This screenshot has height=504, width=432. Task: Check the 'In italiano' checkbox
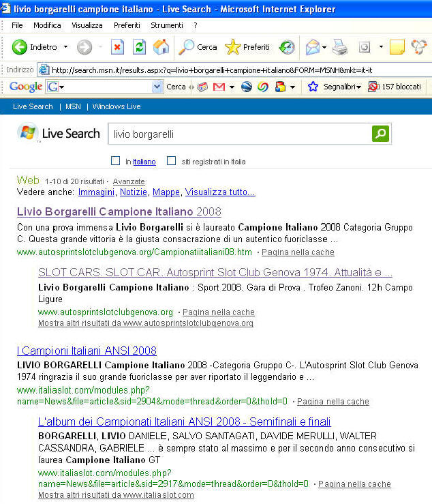tap(115, 161)
